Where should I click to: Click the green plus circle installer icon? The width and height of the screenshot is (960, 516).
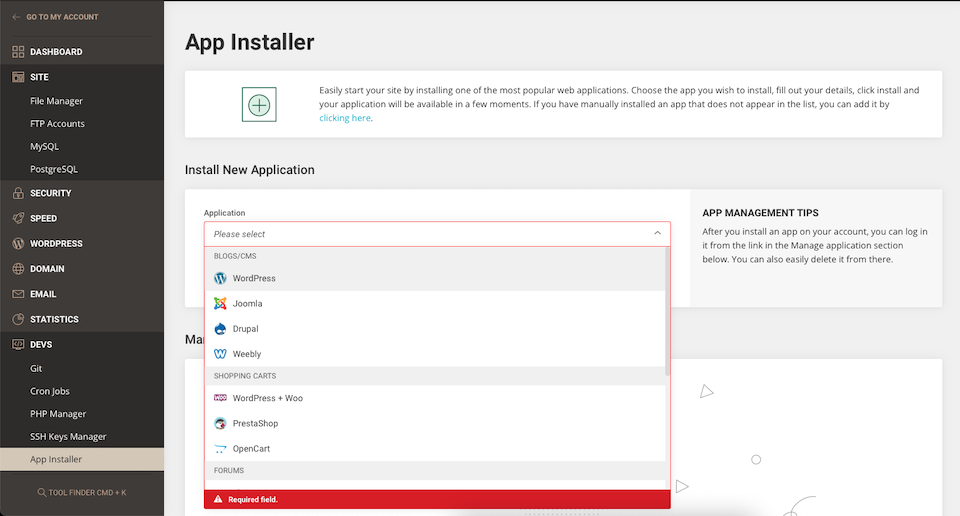click(x=259, y=104)
